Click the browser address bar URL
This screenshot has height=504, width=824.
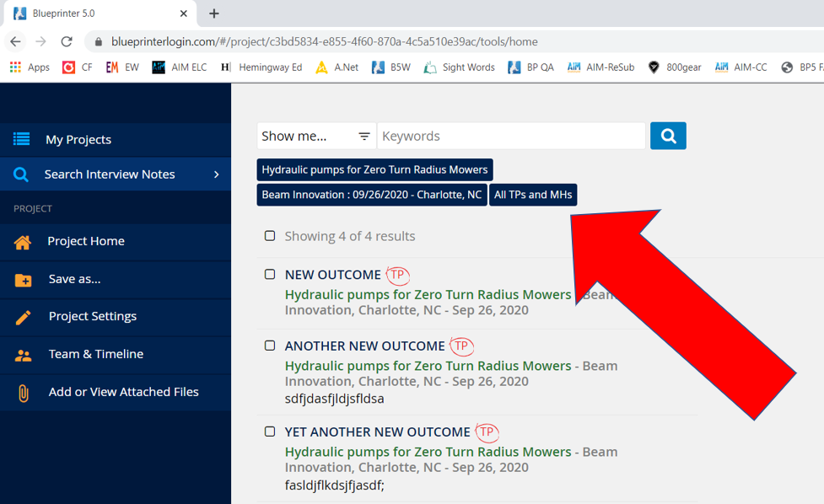tap(324, 41)
